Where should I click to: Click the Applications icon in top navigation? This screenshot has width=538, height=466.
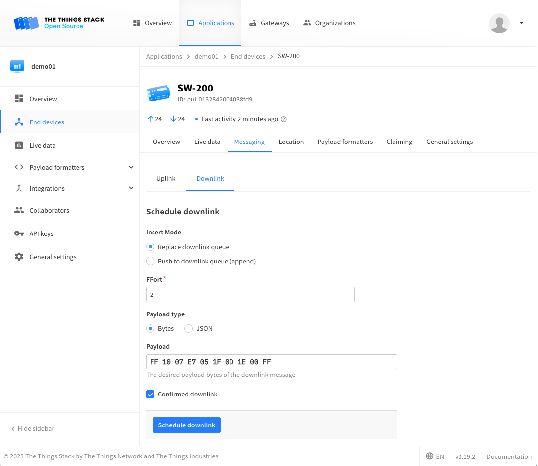(190, 23)
